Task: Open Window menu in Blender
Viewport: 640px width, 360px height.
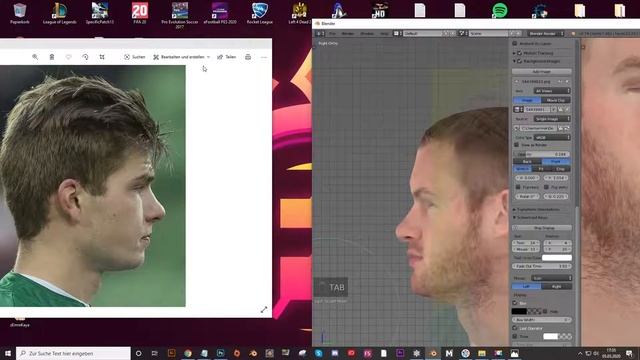Action: point(367,33)
